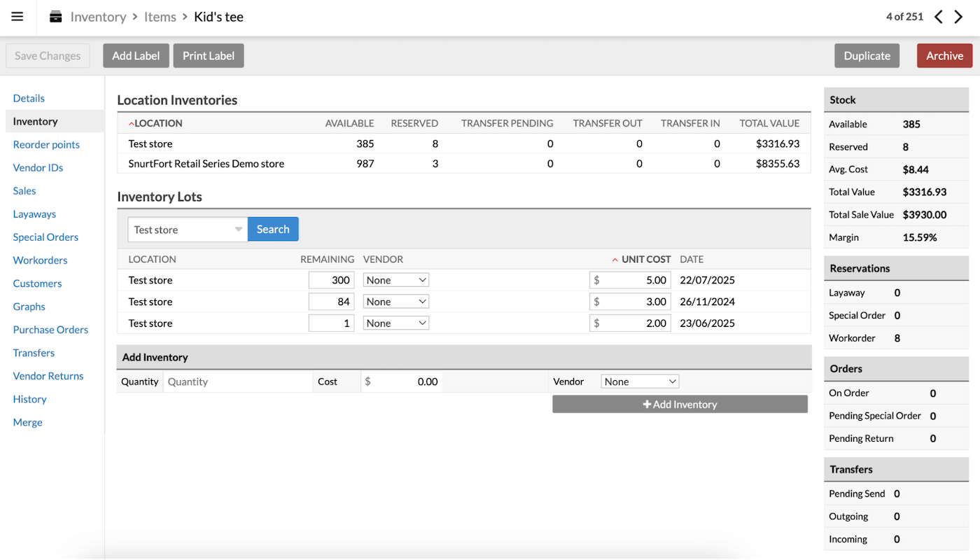Click the Duplicate button

[x=867, y=56]
